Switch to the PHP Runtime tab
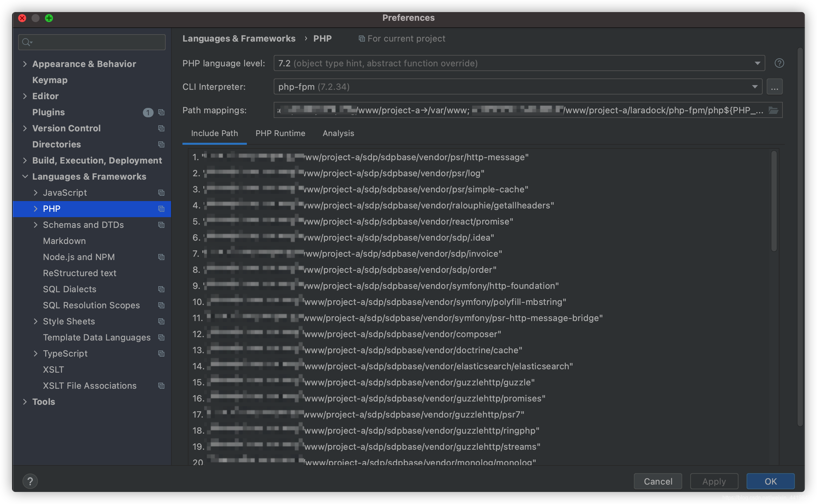The width and height of the screenshot is (817, 504). click(280, 133)
